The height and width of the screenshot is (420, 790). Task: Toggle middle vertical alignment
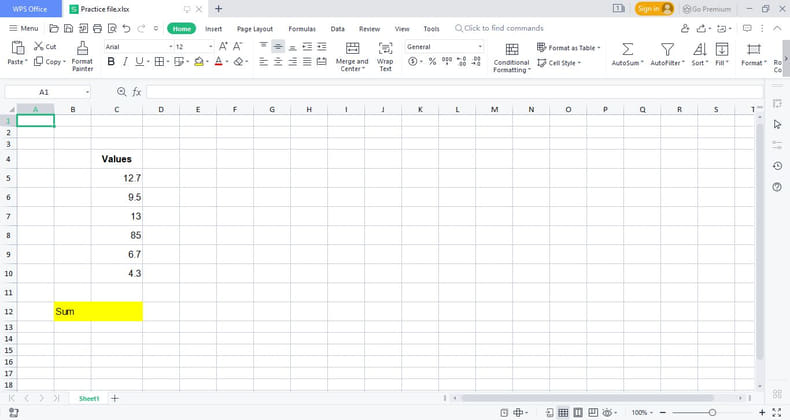(278, 46)
